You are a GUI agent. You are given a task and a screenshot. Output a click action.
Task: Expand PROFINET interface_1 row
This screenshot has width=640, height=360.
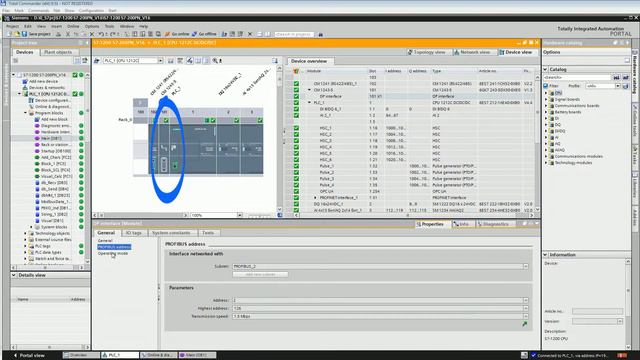[x=315, y=198]
